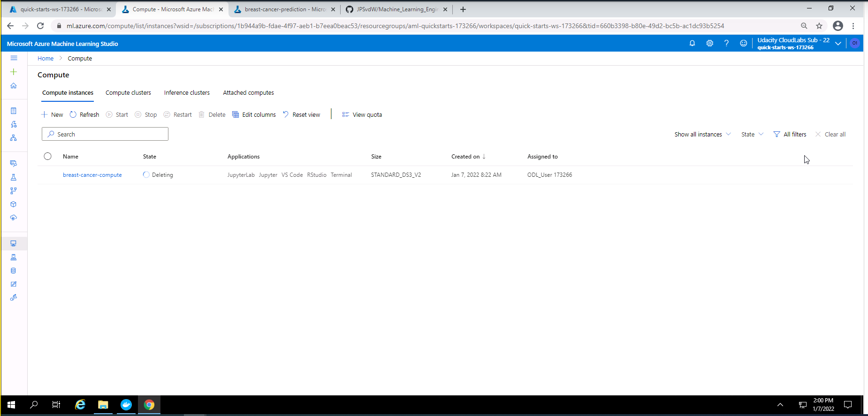The height and width of the screenshot is (416, 868).
Task: Expand the hamburger navigation menu
Action: point(14,58)
